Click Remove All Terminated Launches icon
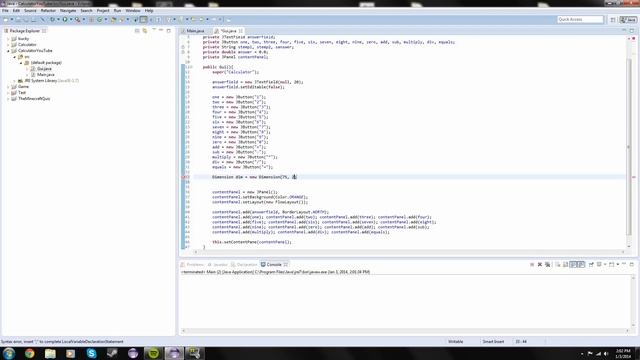640x360 pixels. point(548,264)
